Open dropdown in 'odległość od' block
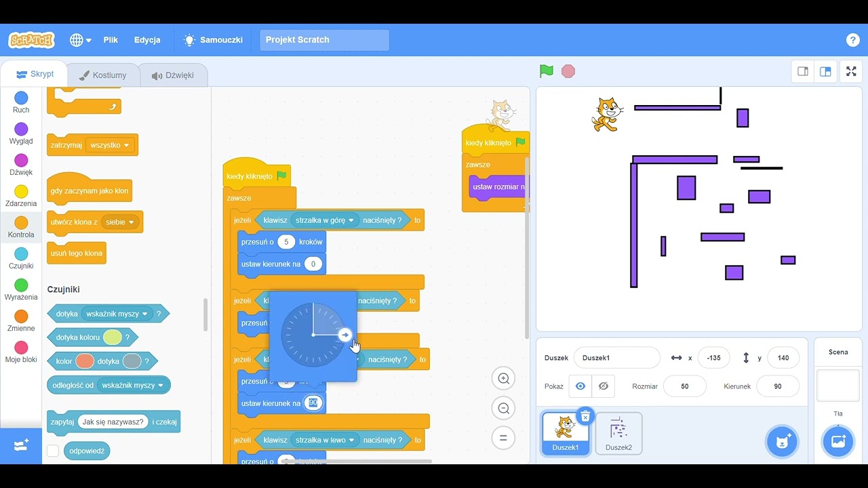Image resolution: width=868 pixels, height=488 pixels. 132,385
